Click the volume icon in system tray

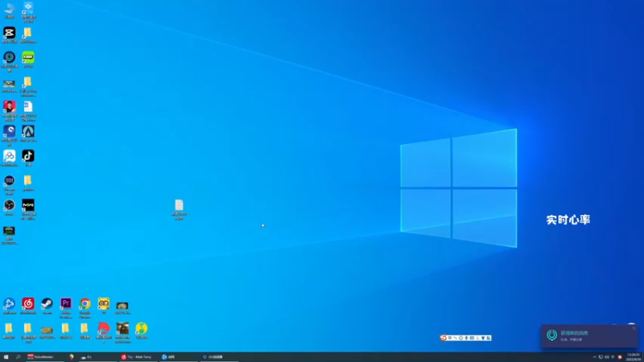(607, 357)
